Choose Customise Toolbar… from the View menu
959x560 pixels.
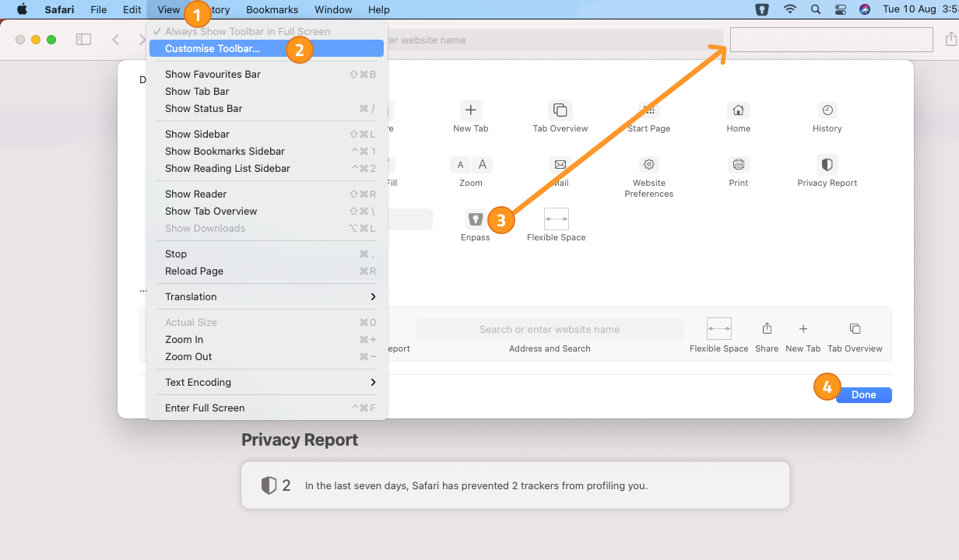267,48
